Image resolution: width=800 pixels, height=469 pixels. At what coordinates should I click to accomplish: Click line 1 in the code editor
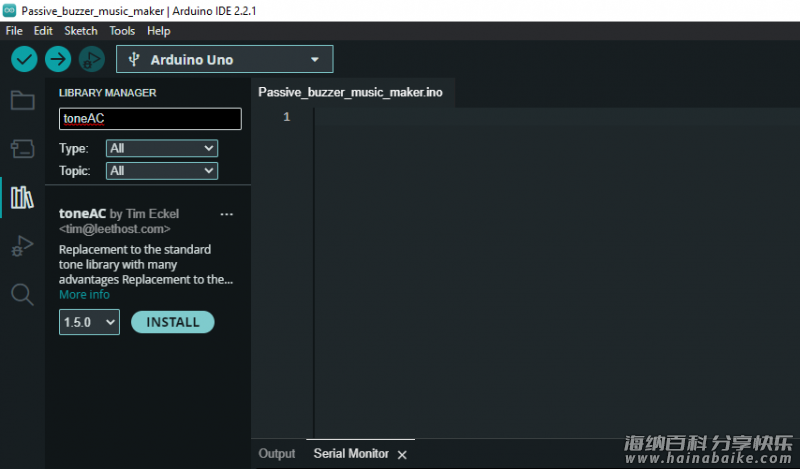pyautogui.click(x=556, y=117)
